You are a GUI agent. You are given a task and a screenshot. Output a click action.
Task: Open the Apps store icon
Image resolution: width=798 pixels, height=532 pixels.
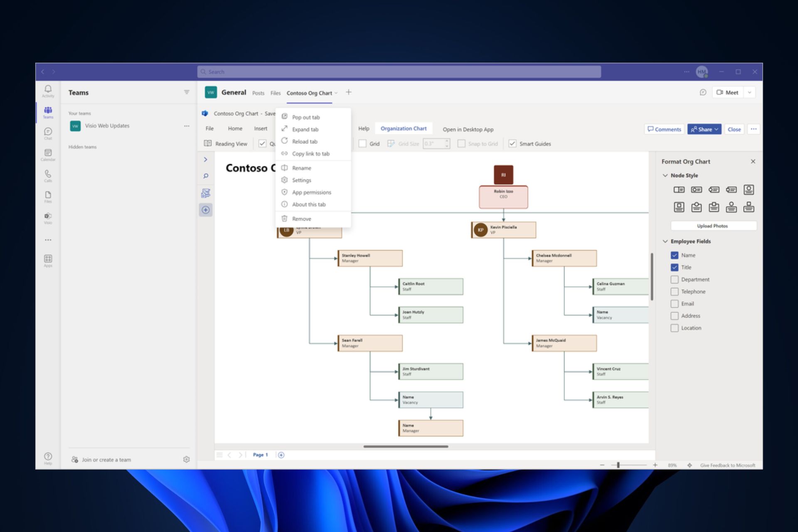48,261
